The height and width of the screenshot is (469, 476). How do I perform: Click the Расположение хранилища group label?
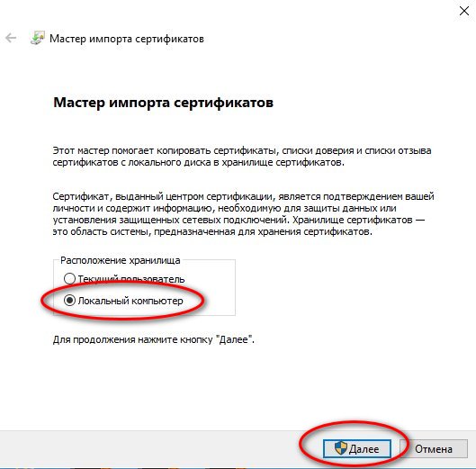121,260
